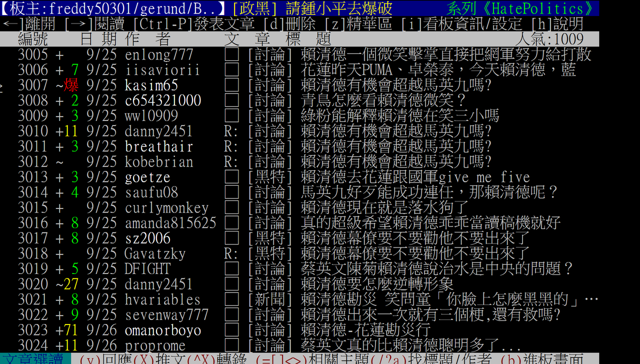Click post number 3008
The height and width of the screenshot is (364, 640).
33,100
